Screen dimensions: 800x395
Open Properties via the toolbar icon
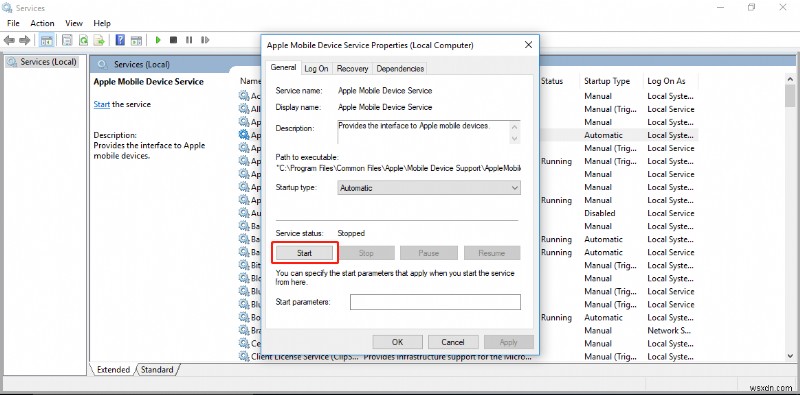67,40
